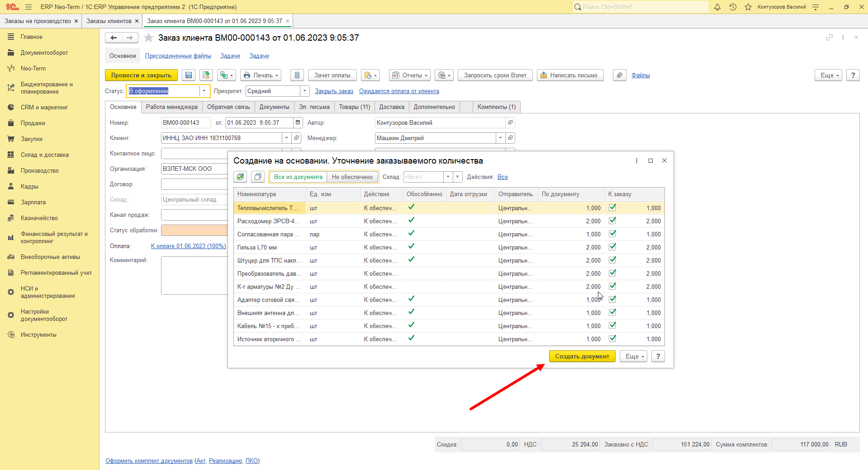Open history clock icon in title bar

tap(733, 7)
